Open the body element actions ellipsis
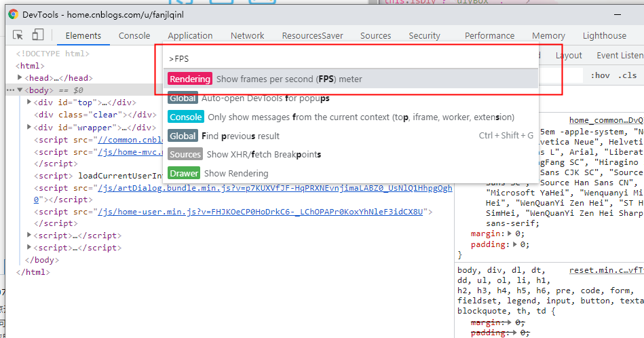The width and height of the screenshot is (644, 338). click(10, 90)
